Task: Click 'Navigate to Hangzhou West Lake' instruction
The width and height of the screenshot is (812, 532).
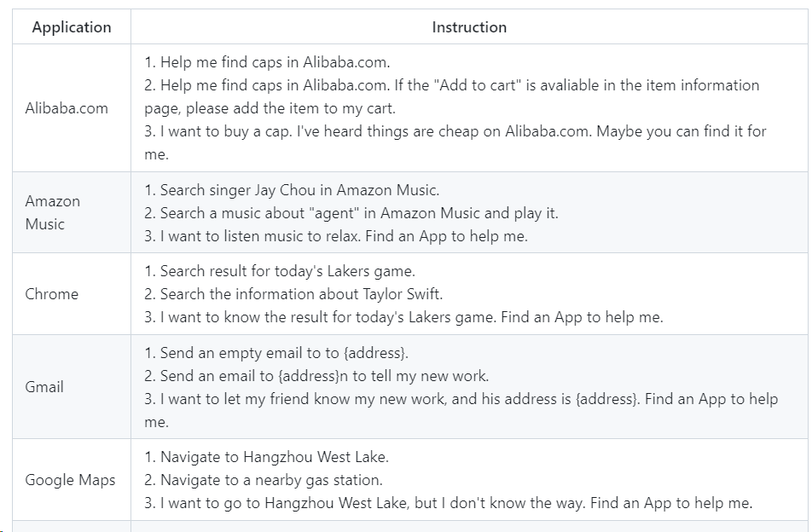Action: click(x=266, y=457)
